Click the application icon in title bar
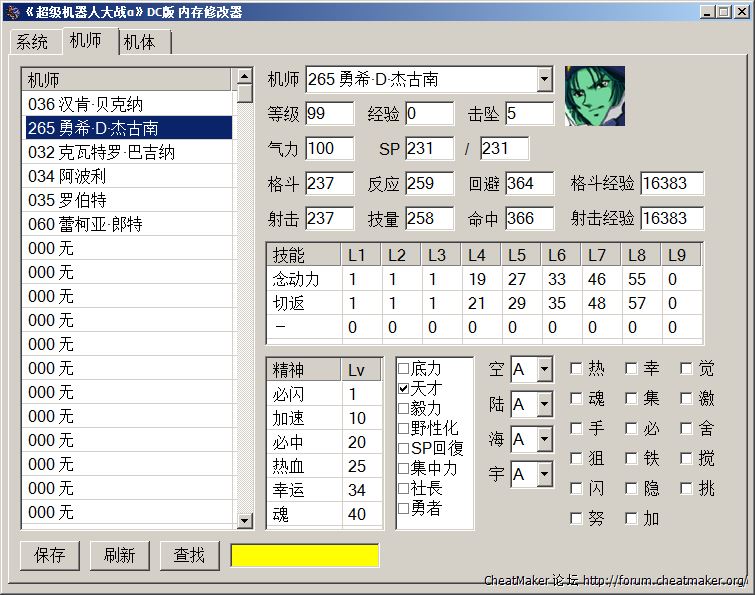Image resolution: width=755 pixels, height=595 pixels. [12, 12]
